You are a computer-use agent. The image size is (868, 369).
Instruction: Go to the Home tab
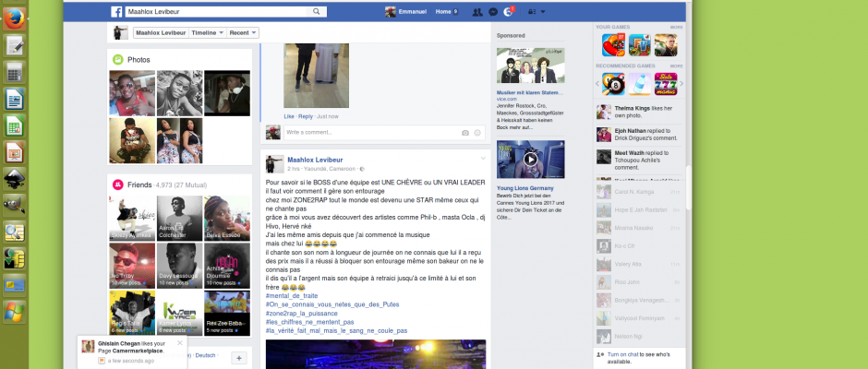[x=444, y=12]
